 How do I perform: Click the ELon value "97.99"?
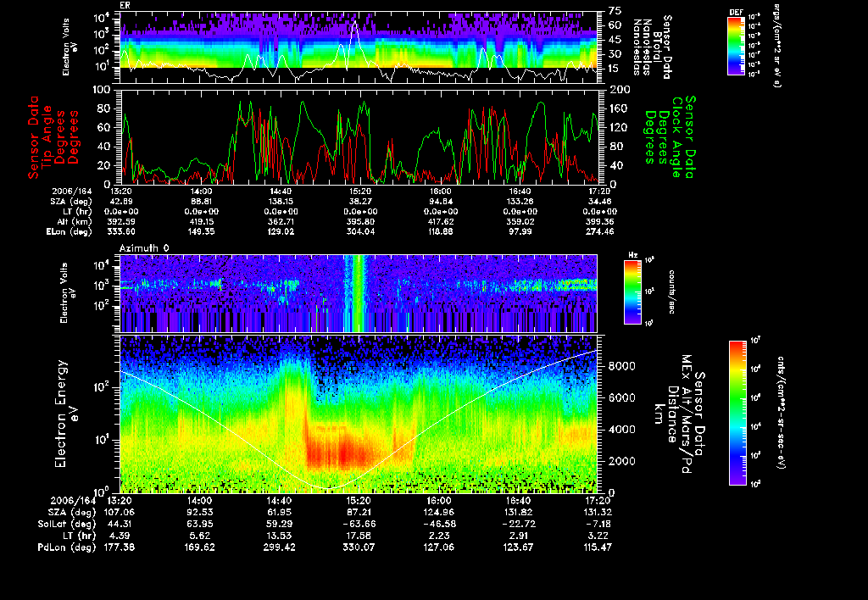click(x=520, y=231)
